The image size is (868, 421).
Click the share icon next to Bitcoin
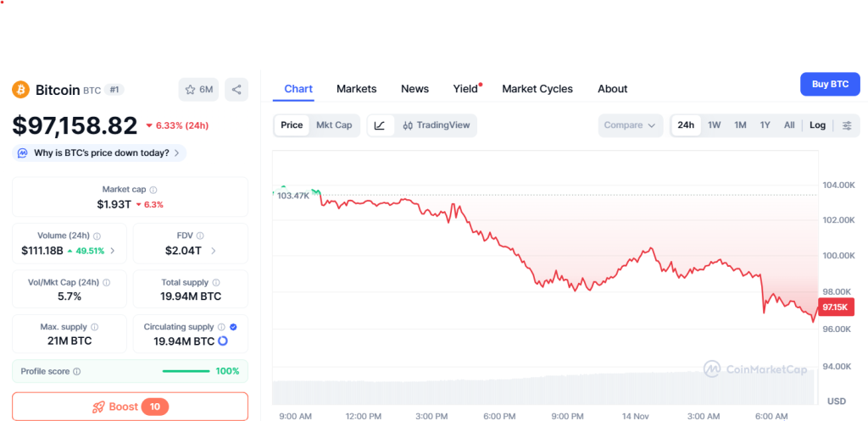236,89
